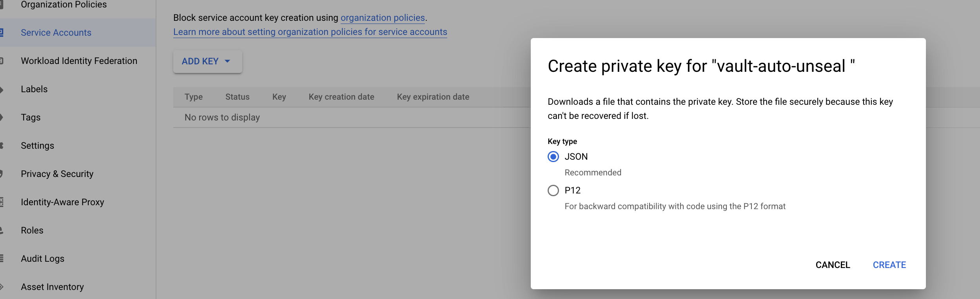This screenshot has height=299, width=980.
Task: Select the JSON key type radio button
Action: 553,157
